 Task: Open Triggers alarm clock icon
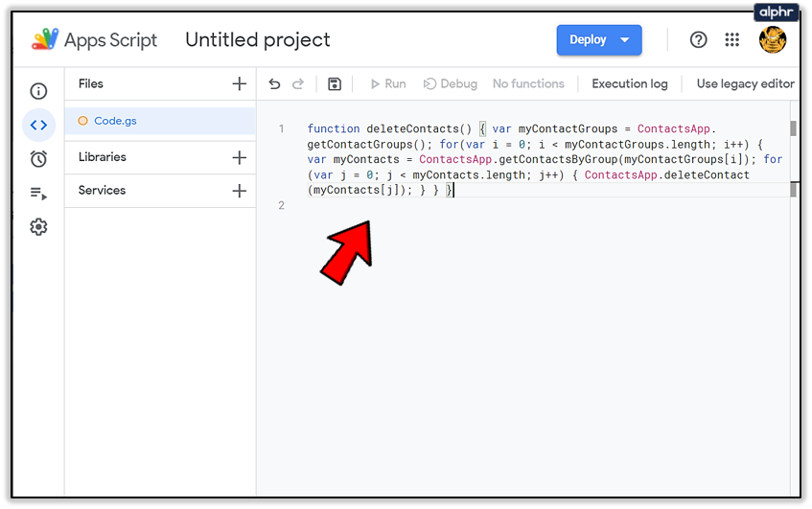coord(38,159)
